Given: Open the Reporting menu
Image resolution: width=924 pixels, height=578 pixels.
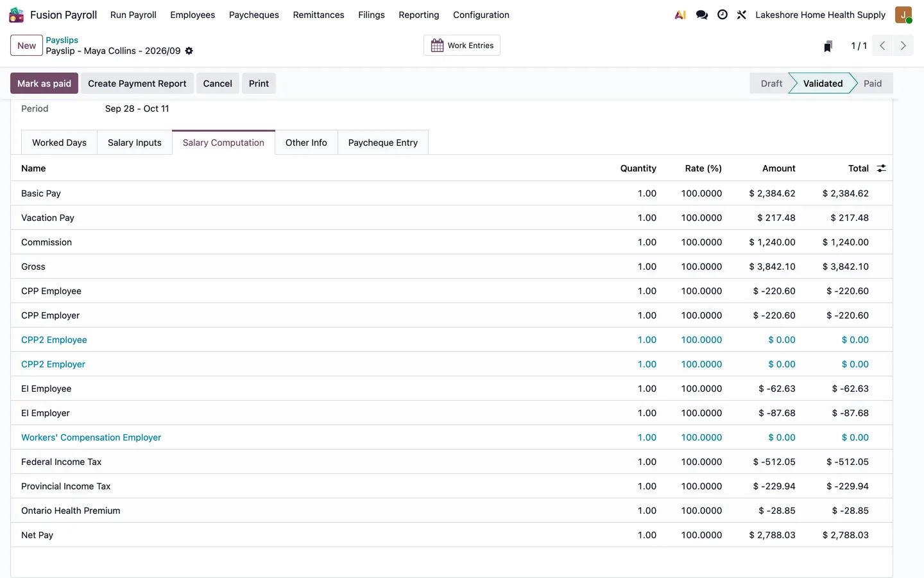Looking at the screenshot, I should (x=418, y=15).
